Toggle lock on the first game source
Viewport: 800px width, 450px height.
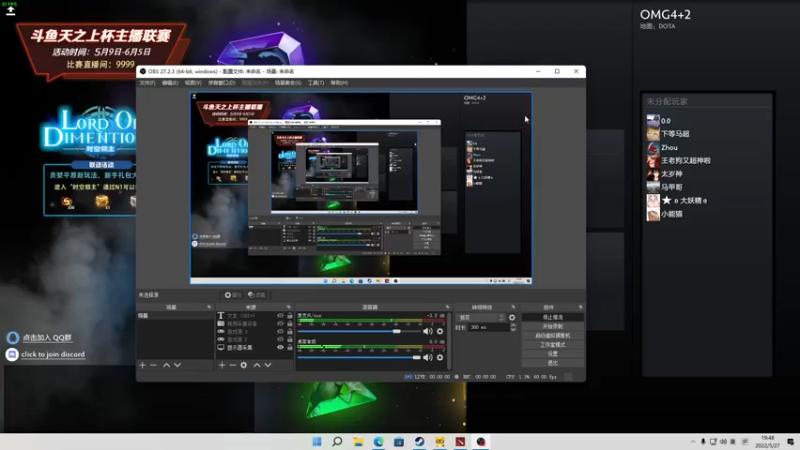coord(290,332)
